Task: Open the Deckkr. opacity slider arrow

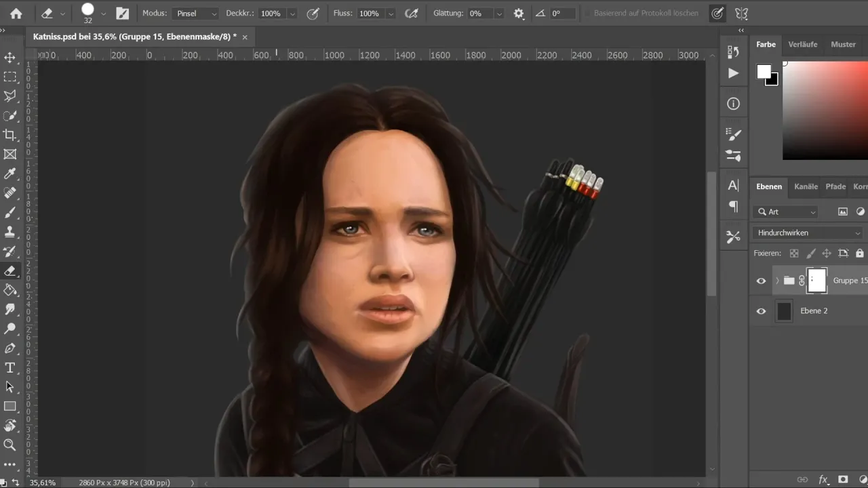Action: pos(292,14)
